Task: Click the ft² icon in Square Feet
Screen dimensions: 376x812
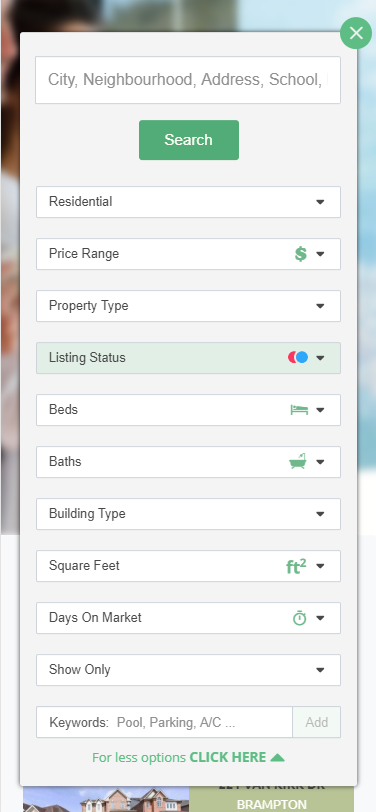Action: coord(296,566)
